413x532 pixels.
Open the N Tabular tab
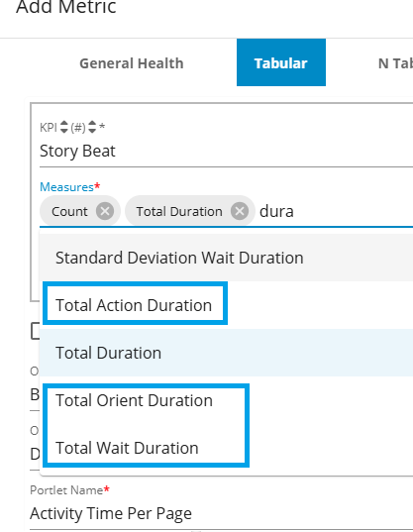(395, 63)
